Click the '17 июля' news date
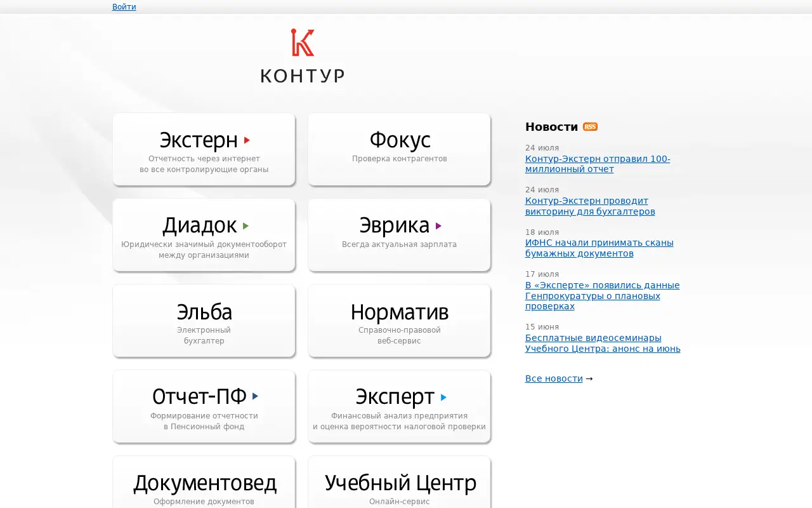The image size is (812, 508). 542,274
